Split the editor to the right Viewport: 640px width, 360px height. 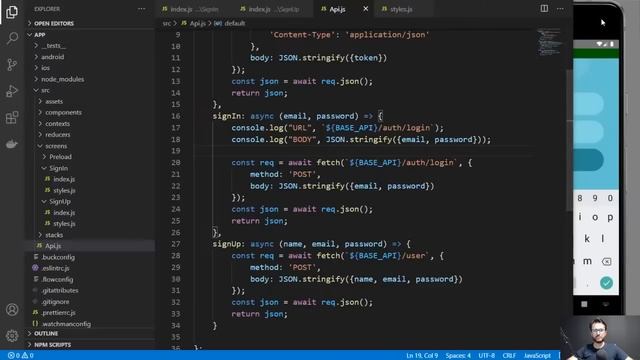pos(544,9)
